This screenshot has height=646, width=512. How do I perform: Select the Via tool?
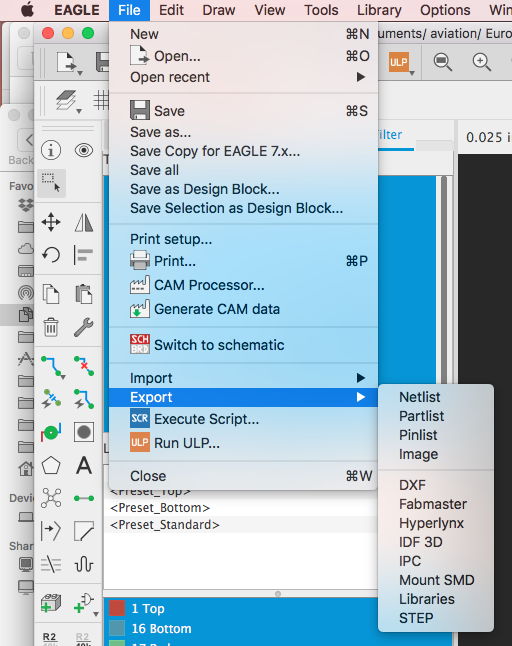(51, 432)
